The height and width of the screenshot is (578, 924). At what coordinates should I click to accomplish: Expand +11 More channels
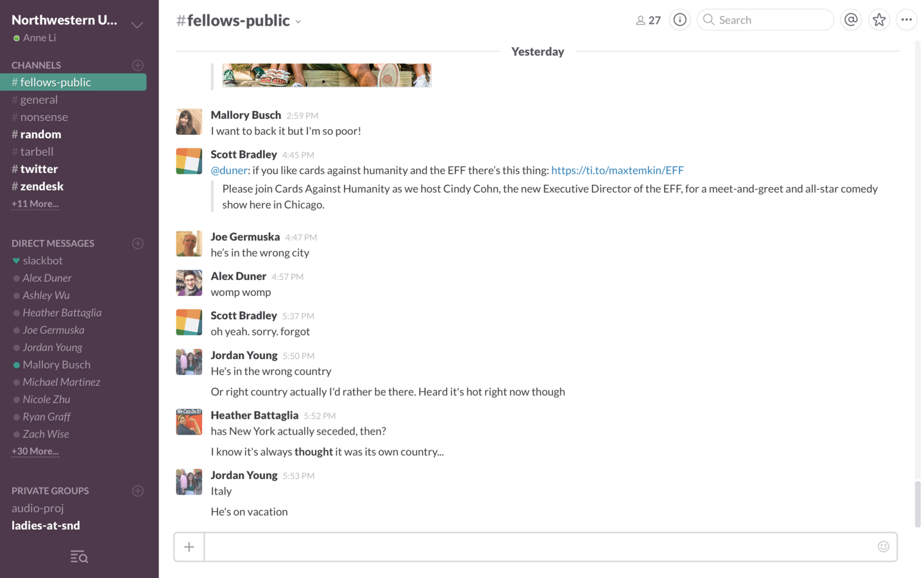[x=35, y=204]
